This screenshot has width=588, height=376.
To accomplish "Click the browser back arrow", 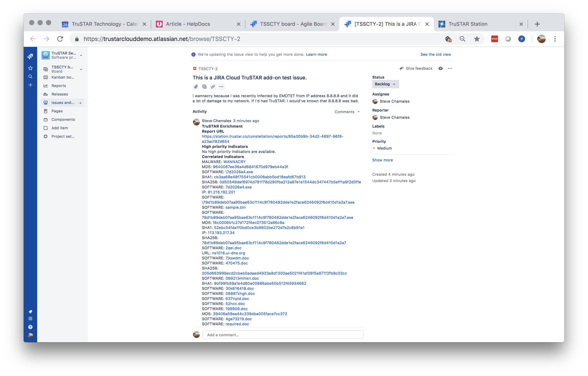I will click(33, 39).
